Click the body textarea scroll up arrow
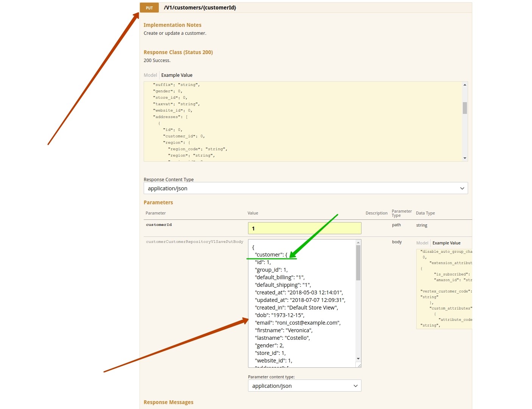Image resolution: width=532 pixels, height=409 pixels. coord(358,242)
